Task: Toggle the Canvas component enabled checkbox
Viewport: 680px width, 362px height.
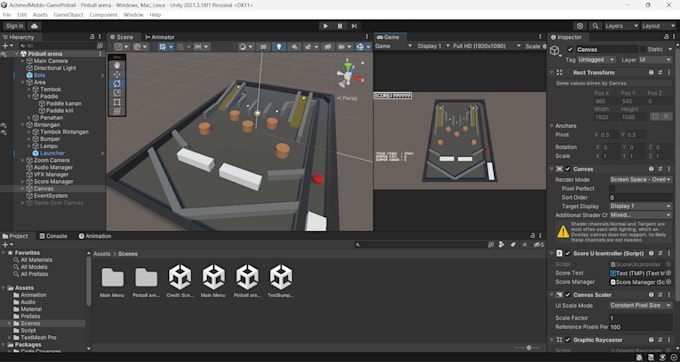Action: click(568, 169)
